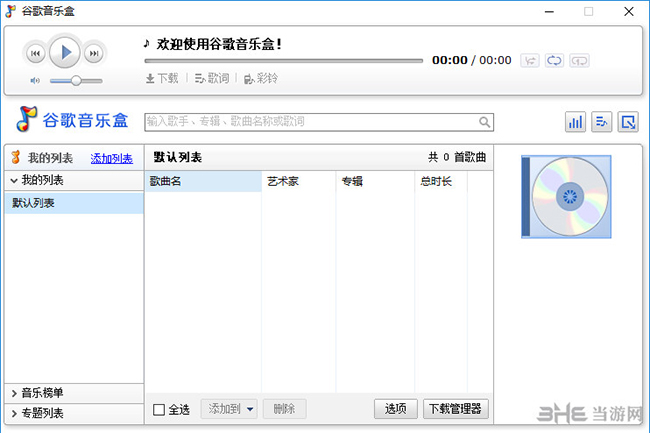Sort by 歌曲名 column header
This screenshot has height=433, width=650.
point(203,181)
